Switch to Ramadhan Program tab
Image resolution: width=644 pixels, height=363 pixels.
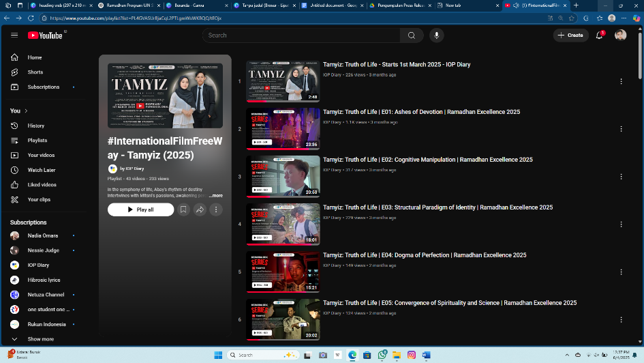click(129, 5)
